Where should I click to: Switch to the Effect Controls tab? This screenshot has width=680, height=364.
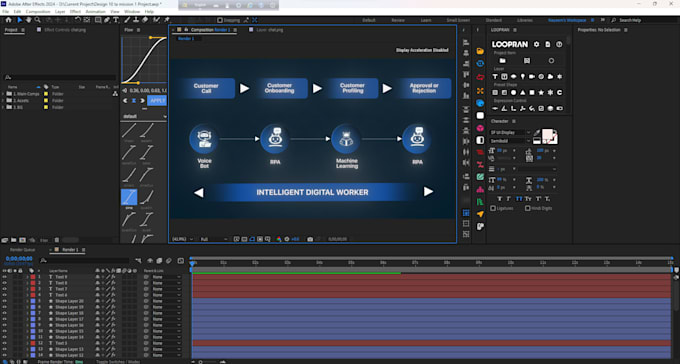pos(65,30)
